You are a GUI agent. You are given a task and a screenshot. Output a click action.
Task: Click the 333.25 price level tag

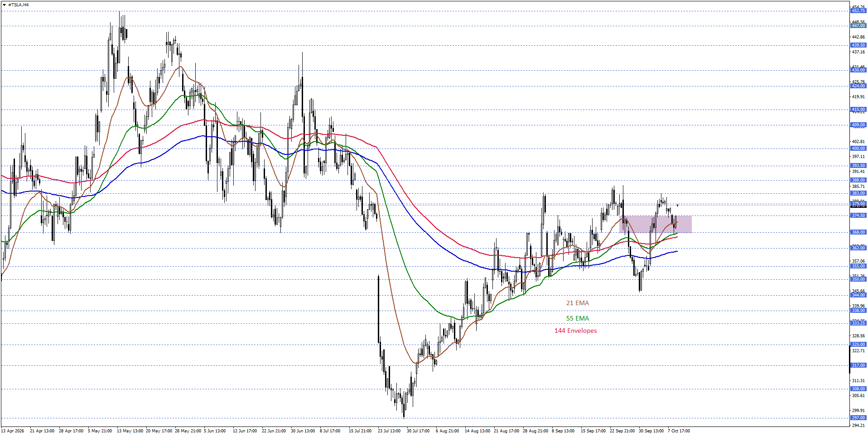[x=858, y=323]
